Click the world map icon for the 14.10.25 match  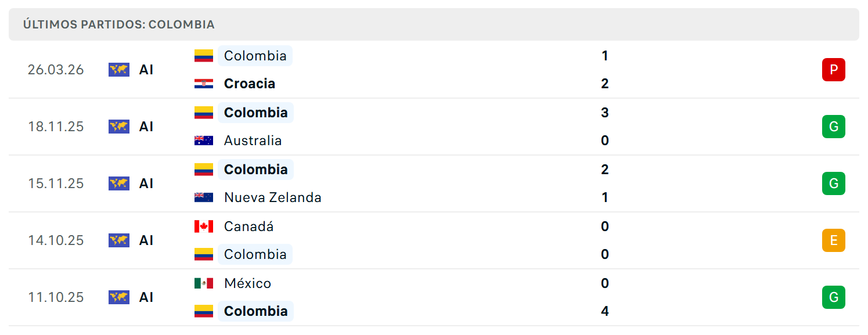[119, 240]
